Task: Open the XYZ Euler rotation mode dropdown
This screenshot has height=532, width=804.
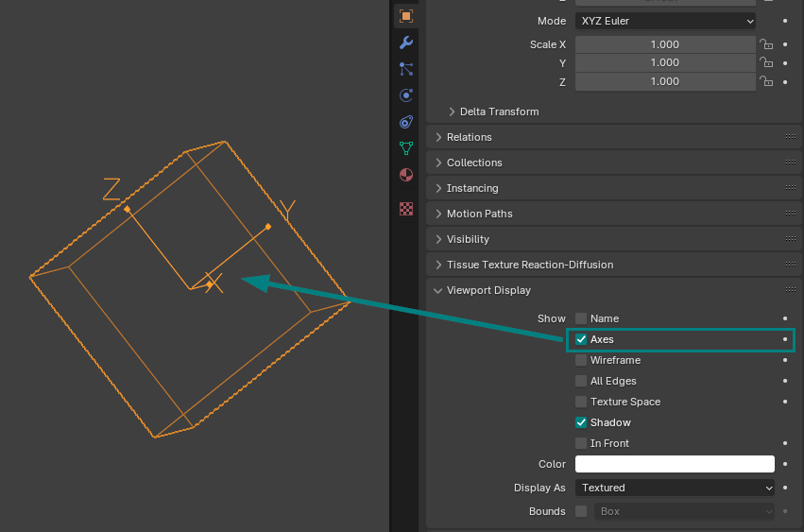Action: [665, 21]
